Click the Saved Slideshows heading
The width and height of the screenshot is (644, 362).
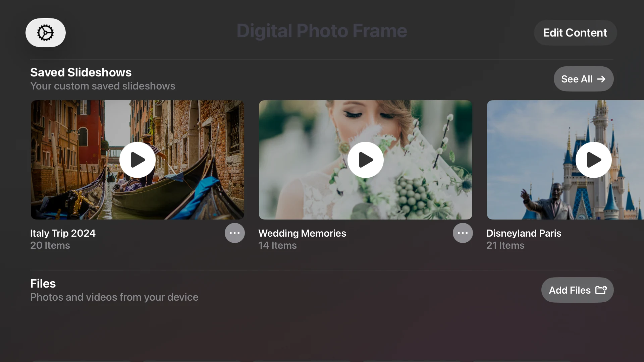[81, 72]
